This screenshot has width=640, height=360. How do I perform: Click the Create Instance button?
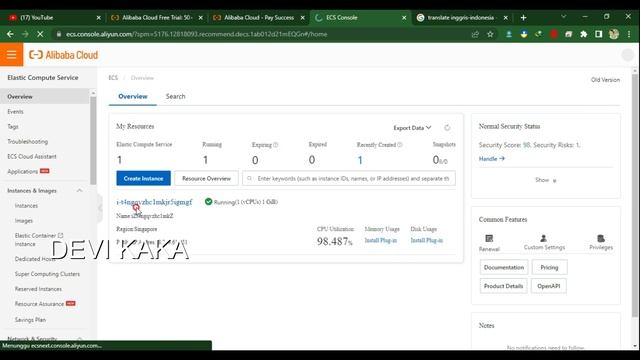143,178
